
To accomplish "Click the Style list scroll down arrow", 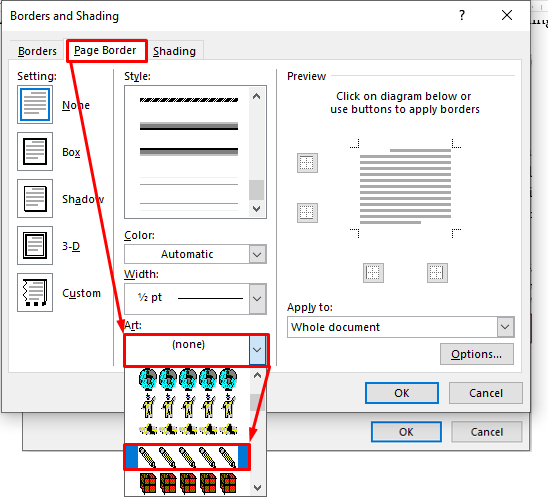I will pos(257,209).
